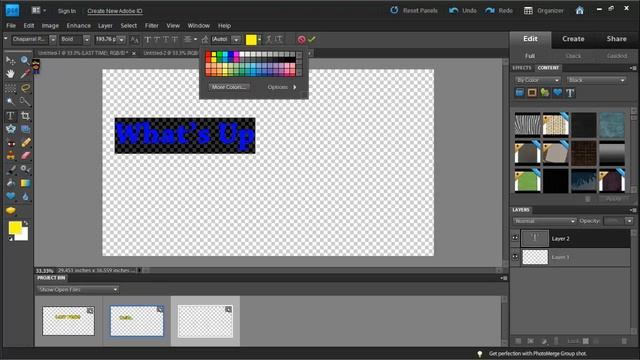The image size is (640, 360).
Task: Toggle Underline text style
Action: [166, 40]
